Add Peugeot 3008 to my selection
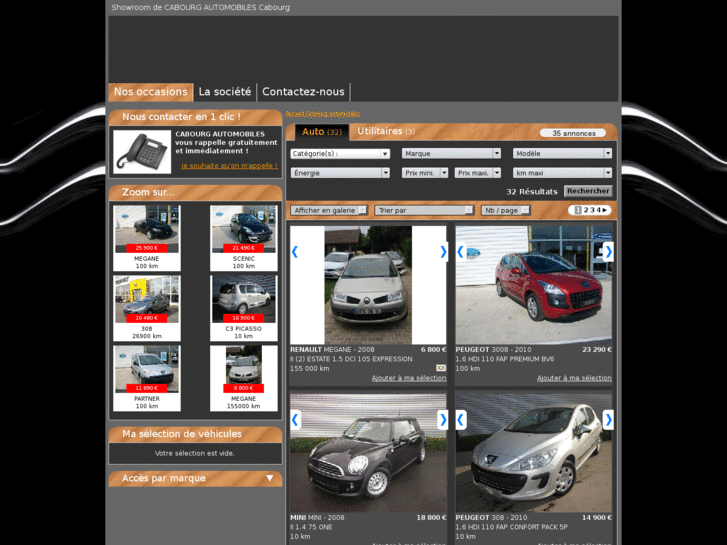 click(574, 378)
